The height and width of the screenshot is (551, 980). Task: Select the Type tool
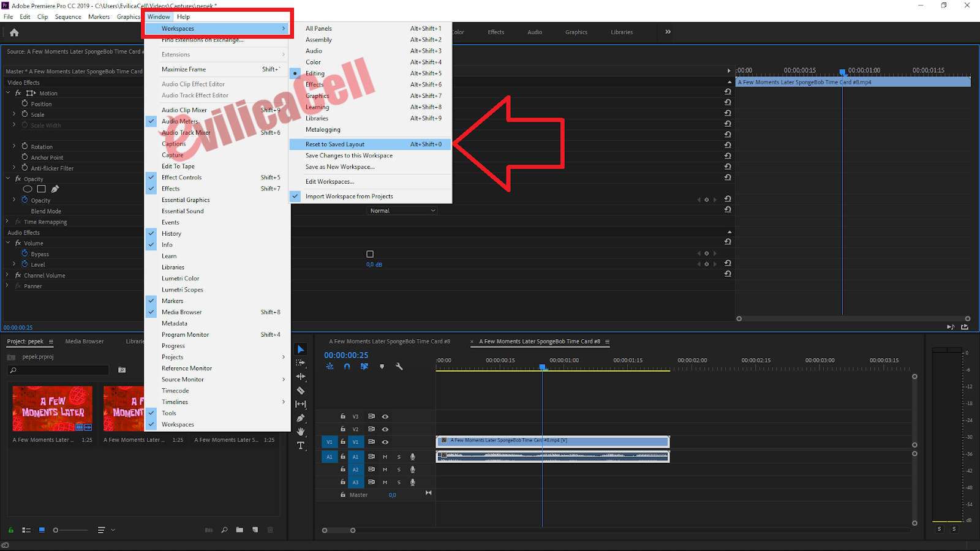point(301,446)
